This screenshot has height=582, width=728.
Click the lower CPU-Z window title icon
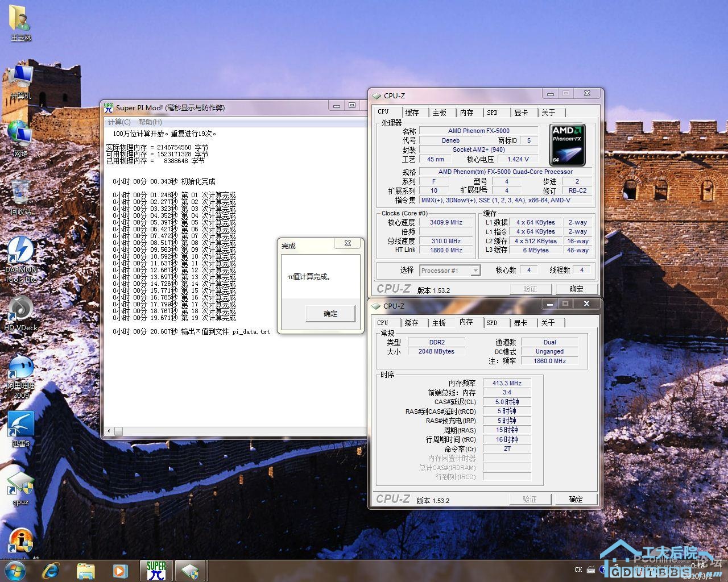tap(376, 306)
